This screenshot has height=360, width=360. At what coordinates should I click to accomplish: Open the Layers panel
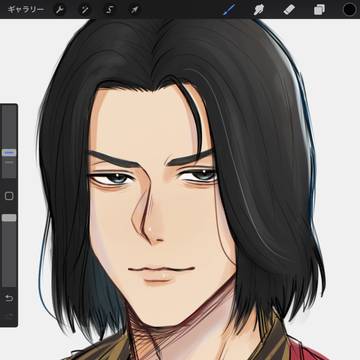[x=319, y=10]
